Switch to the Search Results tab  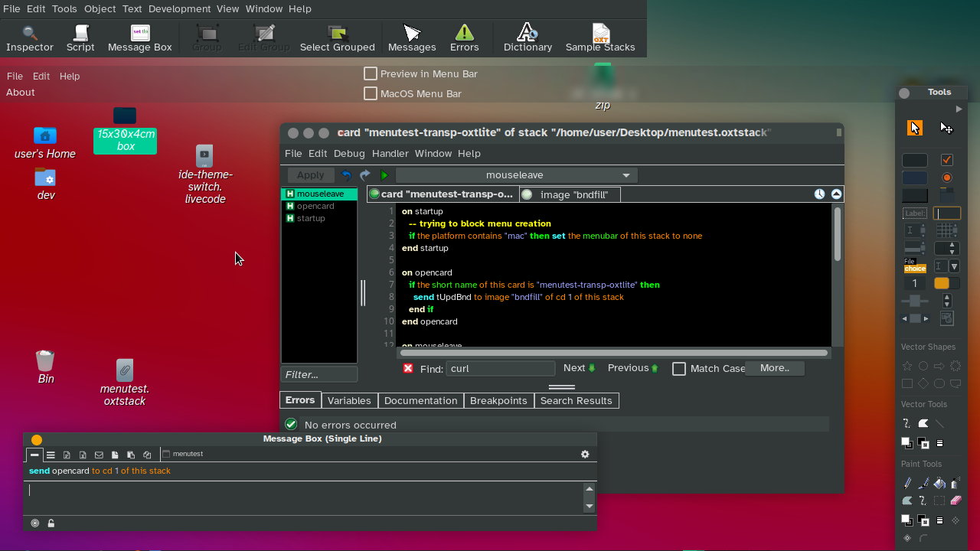(577, 400)
